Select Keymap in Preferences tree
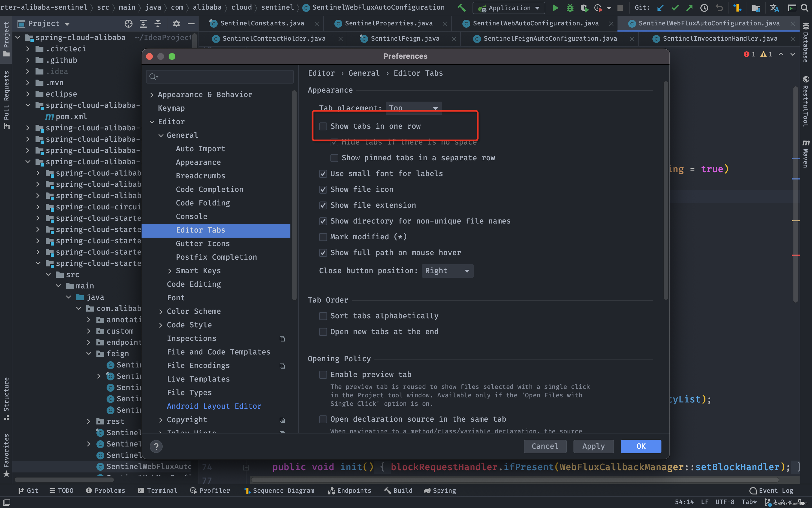Image resolution: width=812 pixels, height=508 pixels. [x=171, y=108]
